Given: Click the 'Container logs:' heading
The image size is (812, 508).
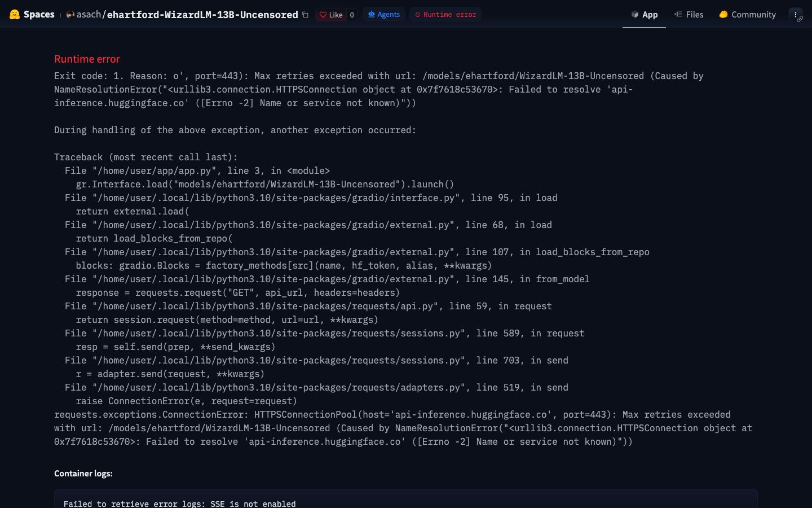Looking at the screenshot, I should (83, 474).
